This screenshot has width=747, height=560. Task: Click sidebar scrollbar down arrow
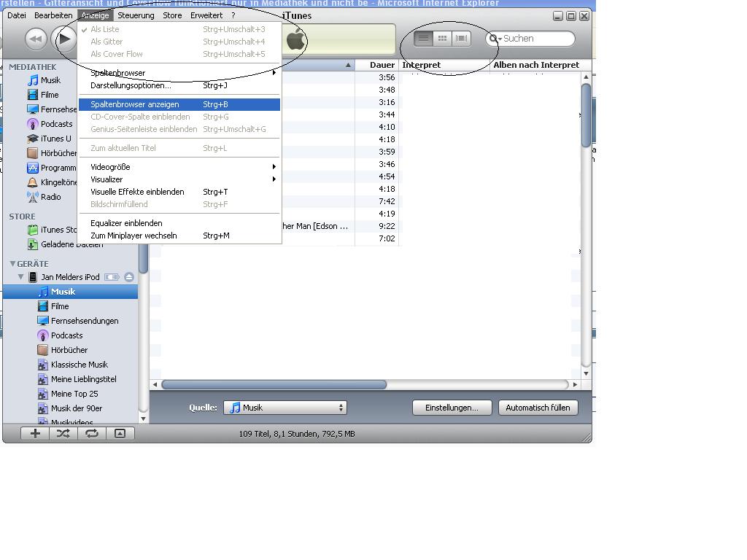143,419
